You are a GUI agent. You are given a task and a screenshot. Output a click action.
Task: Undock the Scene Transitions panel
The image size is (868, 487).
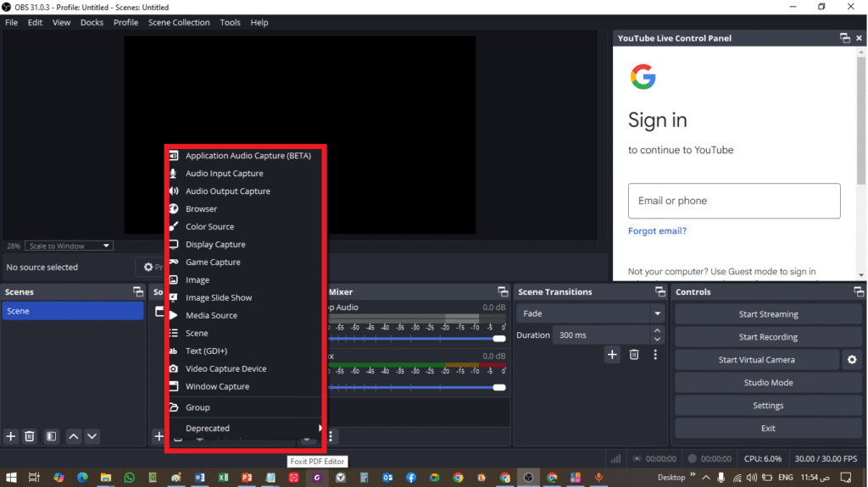click(659, 291)
